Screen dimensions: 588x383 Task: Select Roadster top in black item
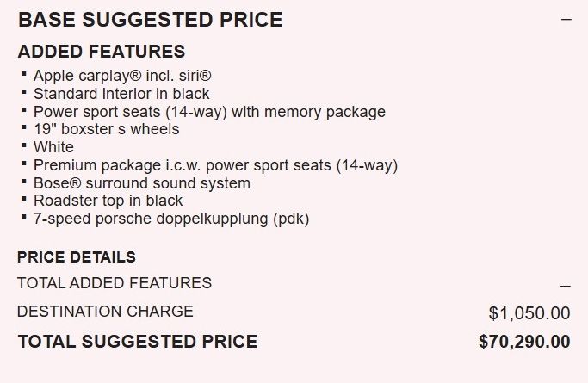point(108,201)
